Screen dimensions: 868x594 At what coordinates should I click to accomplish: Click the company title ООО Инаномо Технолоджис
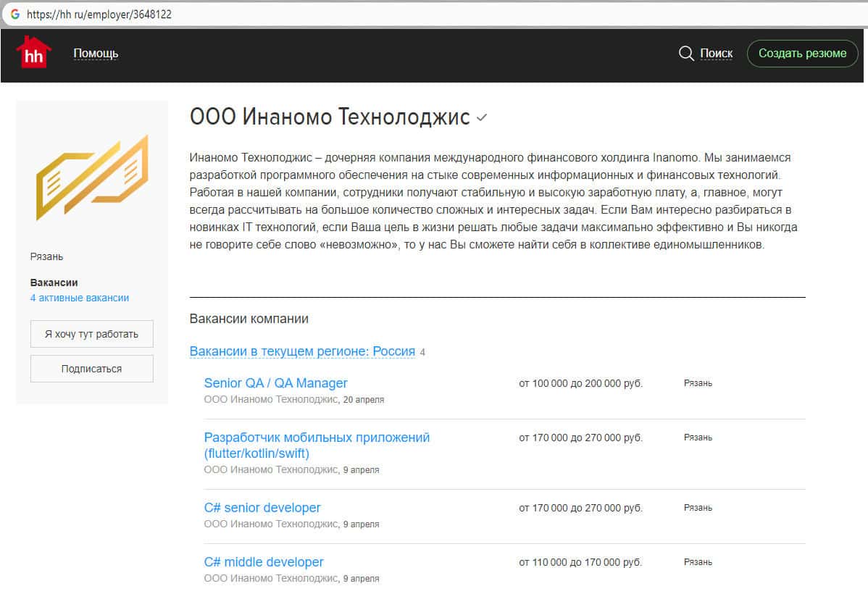330,117
